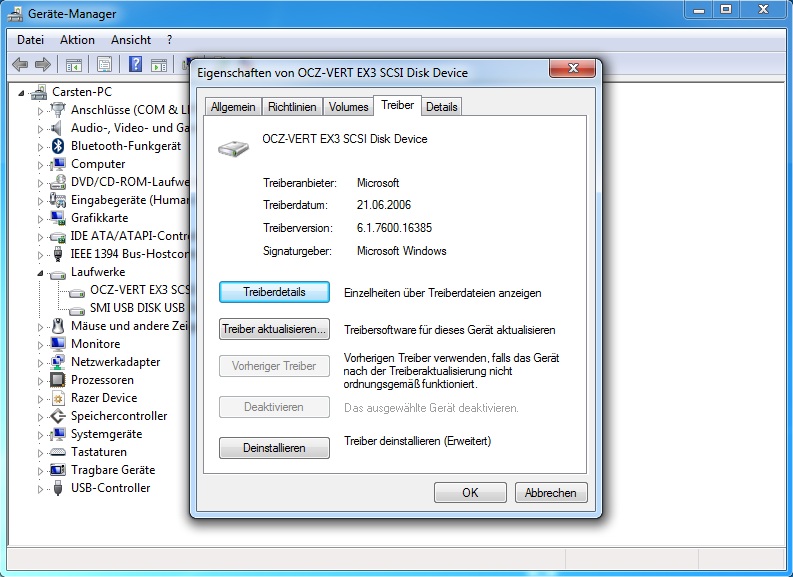Select the Razer Device tree label
The width and height of the screenshot is (793, 577).
pyautogui.click(x=104, y=398)
